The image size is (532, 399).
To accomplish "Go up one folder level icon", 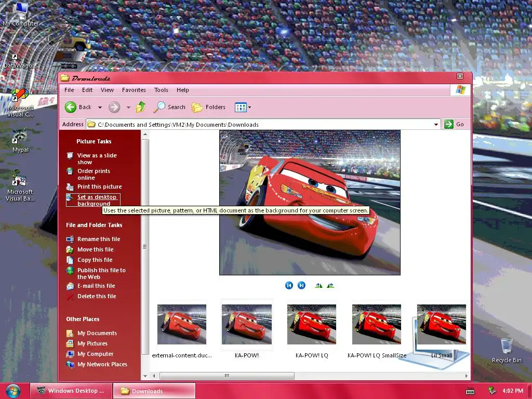I will tap(141, 107).
